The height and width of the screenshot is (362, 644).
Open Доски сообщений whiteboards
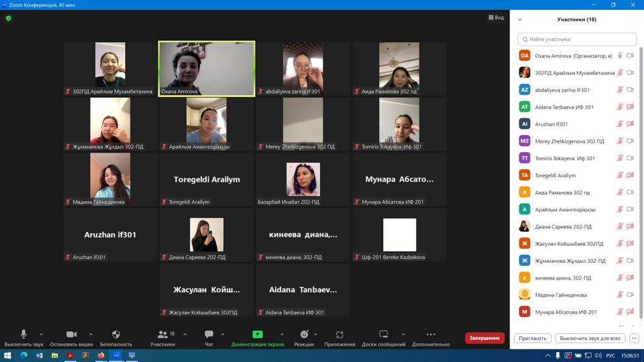[383, 335]
